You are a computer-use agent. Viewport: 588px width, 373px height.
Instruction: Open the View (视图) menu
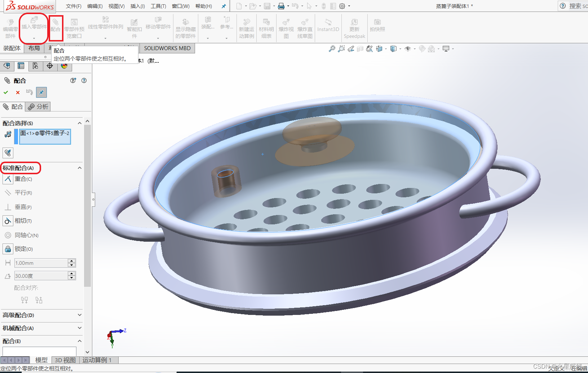116,6
